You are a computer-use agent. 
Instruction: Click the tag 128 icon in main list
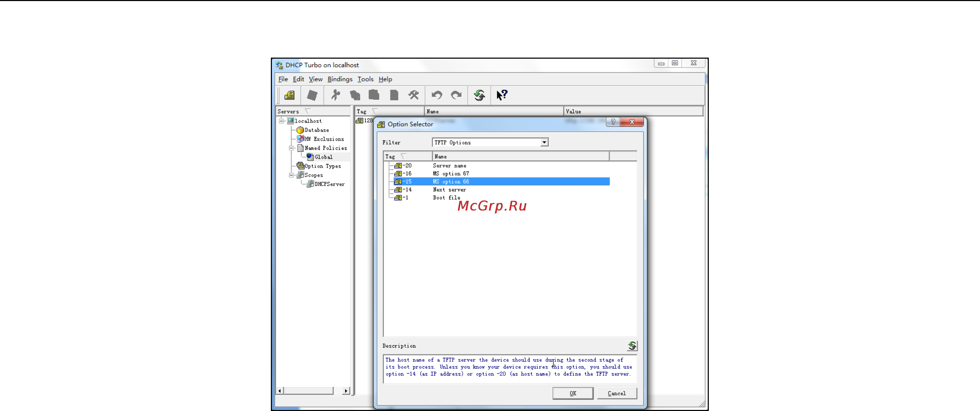[x=360, y=120]
